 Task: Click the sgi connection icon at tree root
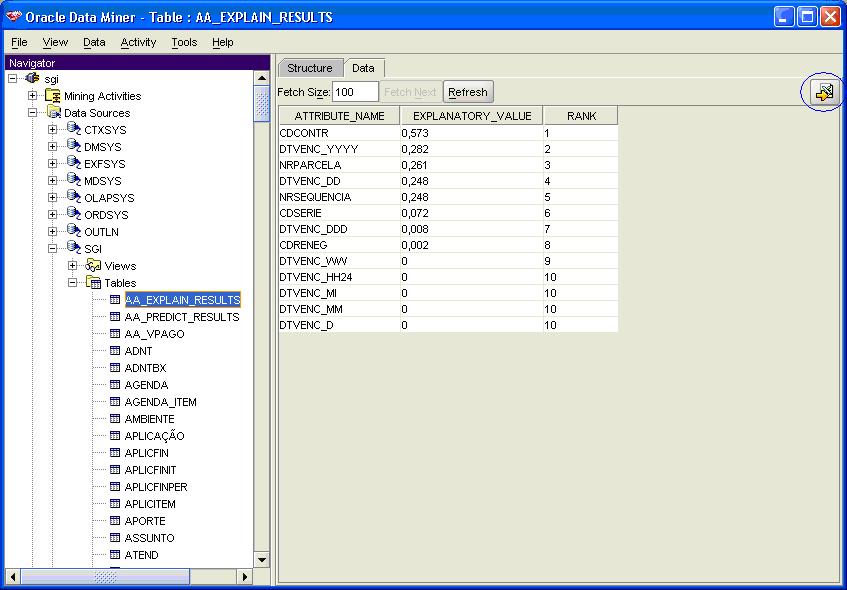pyautogui.click(x=33, y=79)
